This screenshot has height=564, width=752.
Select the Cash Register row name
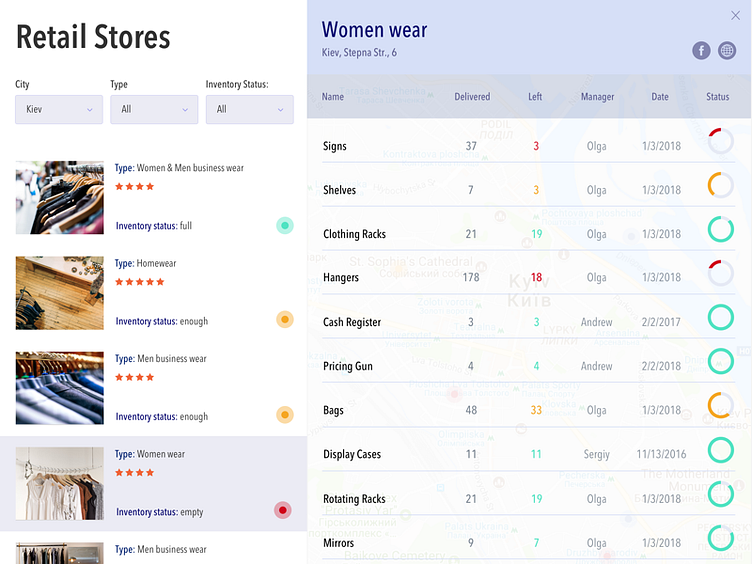coord(352,322)
